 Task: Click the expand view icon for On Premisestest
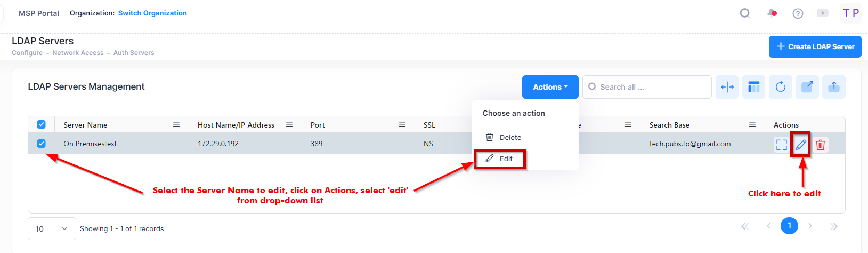tap(781, 145)
